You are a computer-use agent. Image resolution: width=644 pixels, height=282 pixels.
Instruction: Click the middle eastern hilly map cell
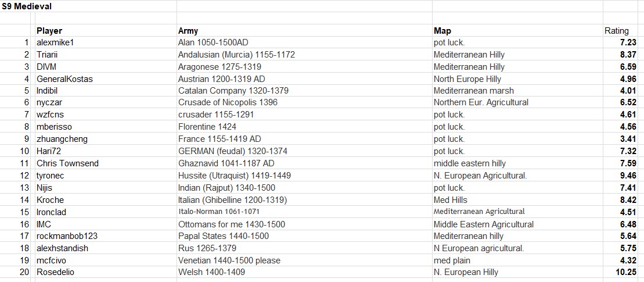click(469, 163)
